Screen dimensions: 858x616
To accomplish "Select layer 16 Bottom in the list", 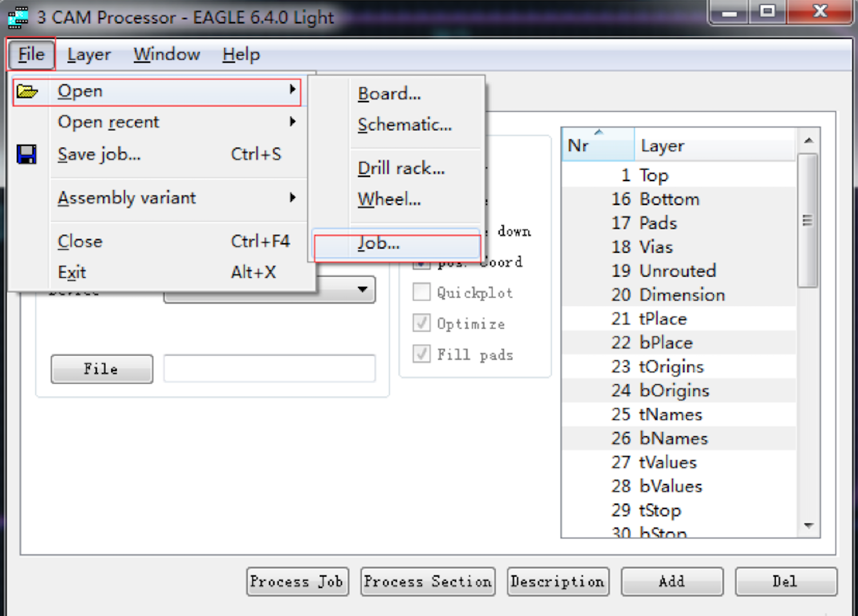I will pos(679,199).
